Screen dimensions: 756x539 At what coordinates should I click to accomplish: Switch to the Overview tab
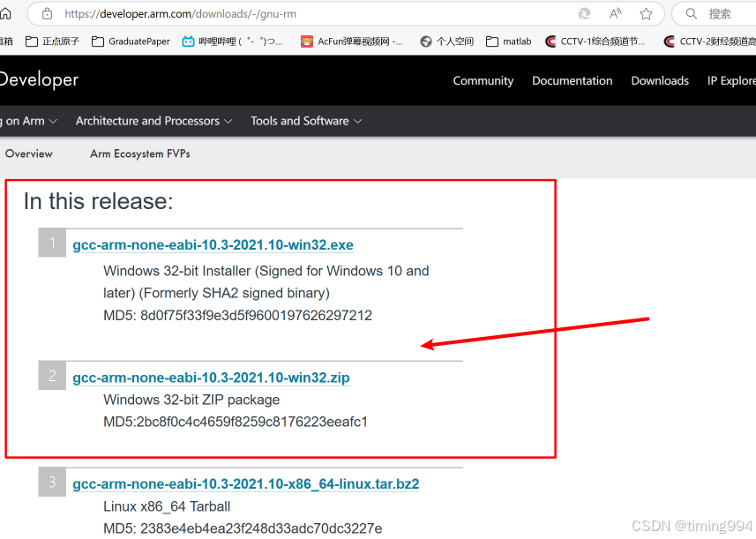[29, 153]
